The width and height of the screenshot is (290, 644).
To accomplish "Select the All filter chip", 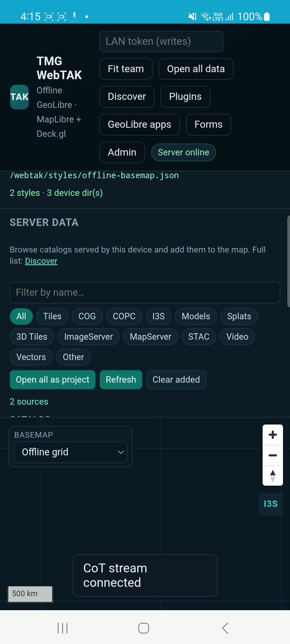I will click(21, 316).
